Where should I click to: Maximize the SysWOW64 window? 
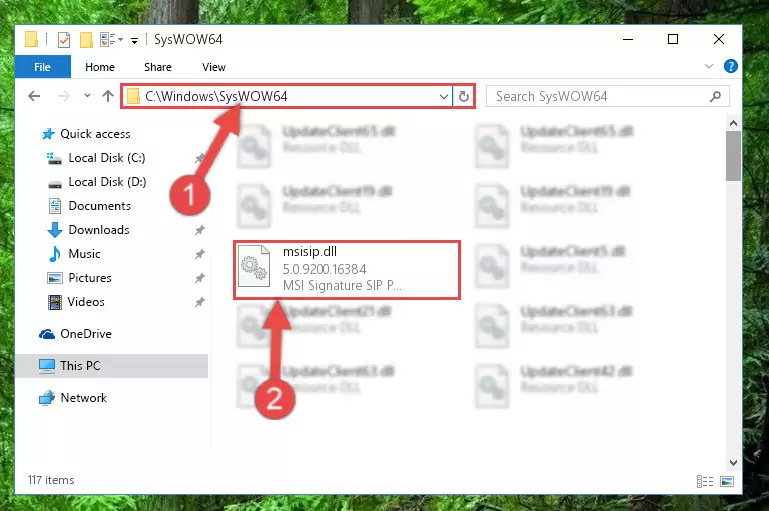coord(673,39)
